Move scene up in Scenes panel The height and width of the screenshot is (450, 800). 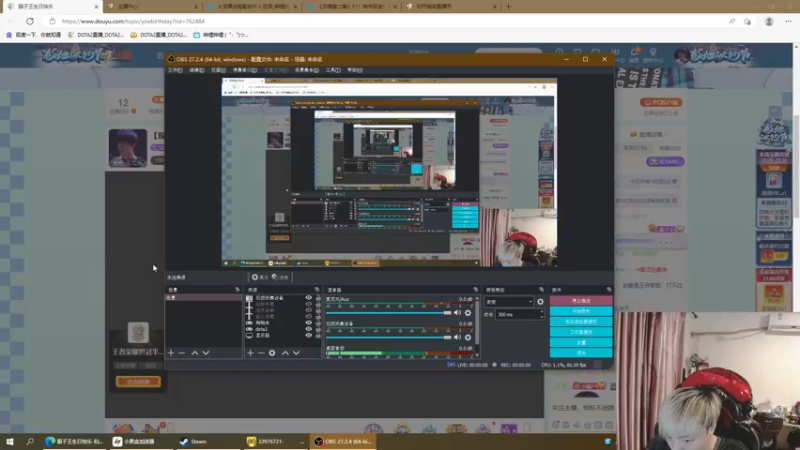(195, 353)
